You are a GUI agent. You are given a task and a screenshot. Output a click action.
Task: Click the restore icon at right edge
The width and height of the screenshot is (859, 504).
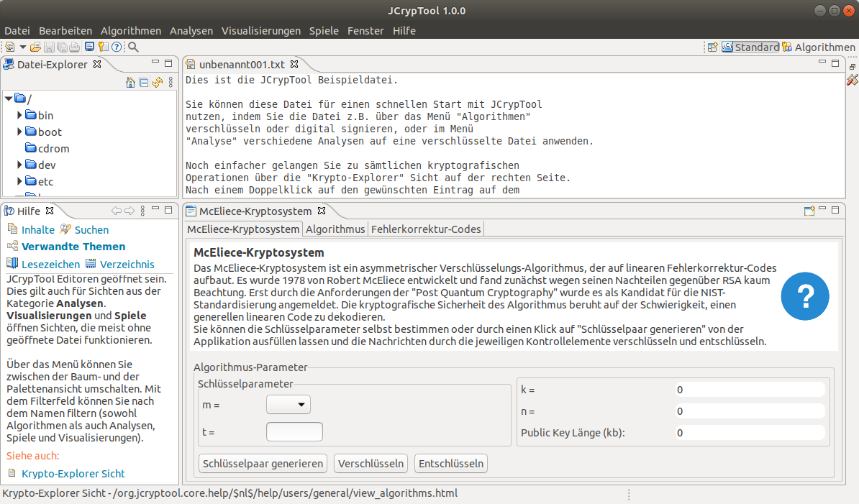pos(853,67)
